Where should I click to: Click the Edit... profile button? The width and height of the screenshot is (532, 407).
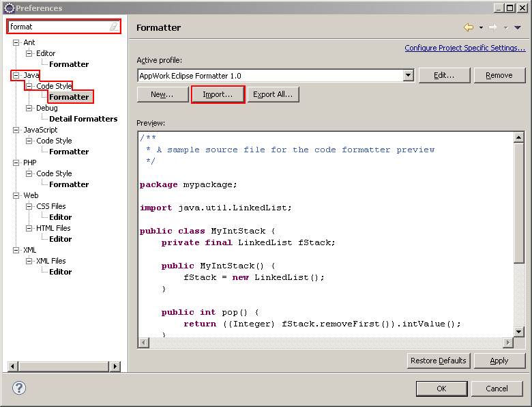pos(443,75)
